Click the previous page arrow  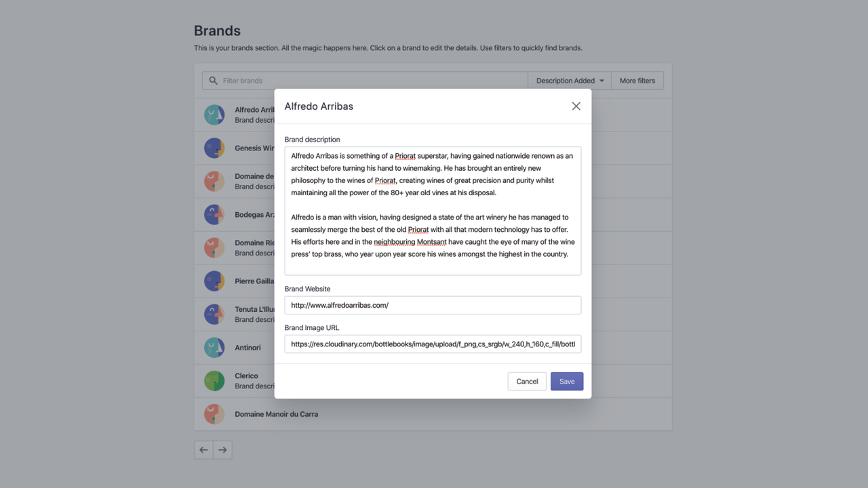pyautogui.click(x=203, y=449)
